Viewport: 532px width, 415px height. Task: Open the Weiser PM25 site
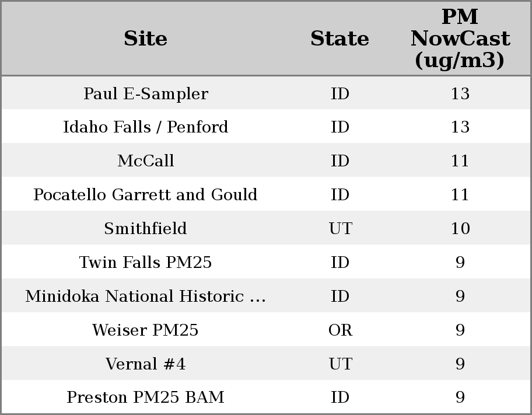coord(146,330)
